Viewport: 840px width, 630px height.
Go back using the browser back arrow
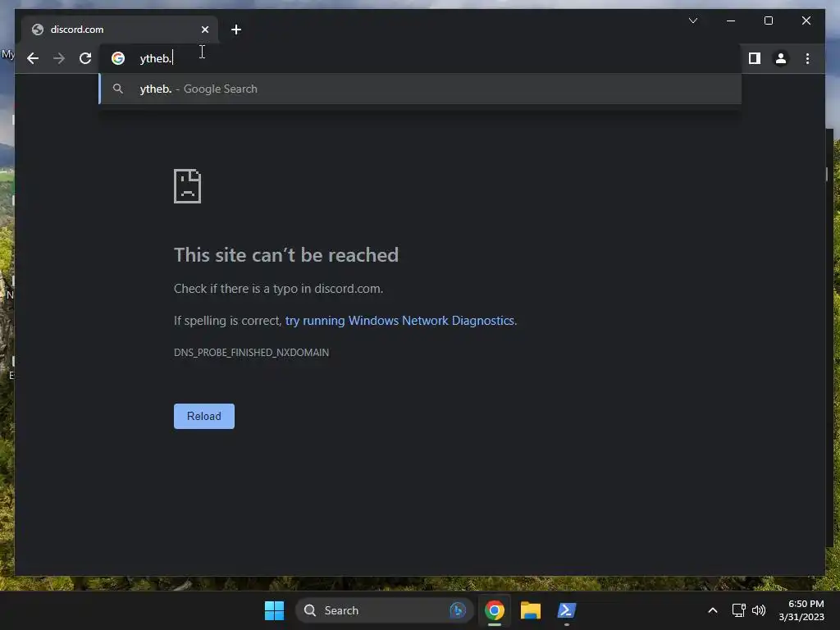[x=33, y=58]
